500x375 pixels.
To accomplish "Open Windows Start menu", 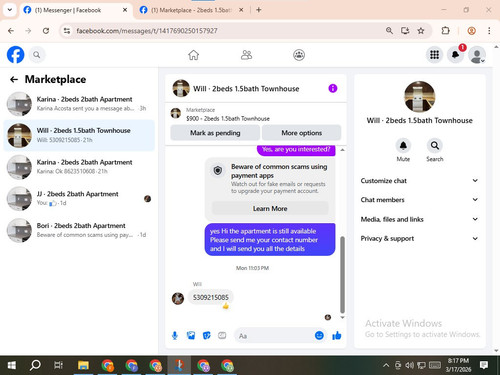I will pyautogui.click(x=12, y=365).
